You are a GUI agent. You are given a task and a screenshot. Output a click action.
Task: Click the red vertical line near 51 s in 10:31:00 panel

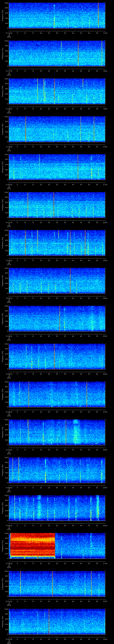[x=91, y=584]
